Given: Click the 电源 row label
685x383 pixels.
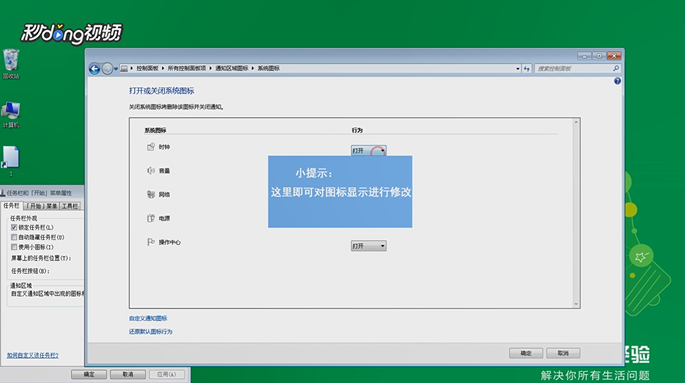Looking at the screenshot, I should pyautogui.click(x=164, y=218).
